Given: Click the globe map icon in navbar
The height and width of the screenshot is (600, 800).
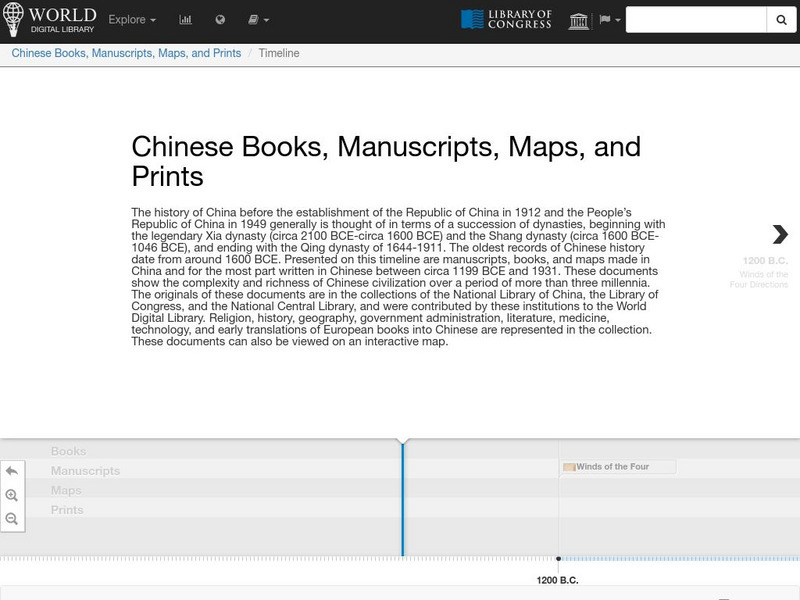Looking at the screenshot, I should [x=220, y=20].
